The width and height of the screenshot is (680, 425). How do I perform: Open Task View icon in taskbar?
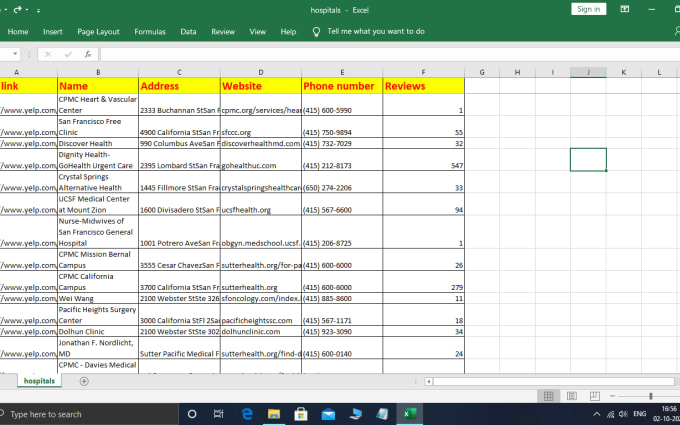coord(219,414)
